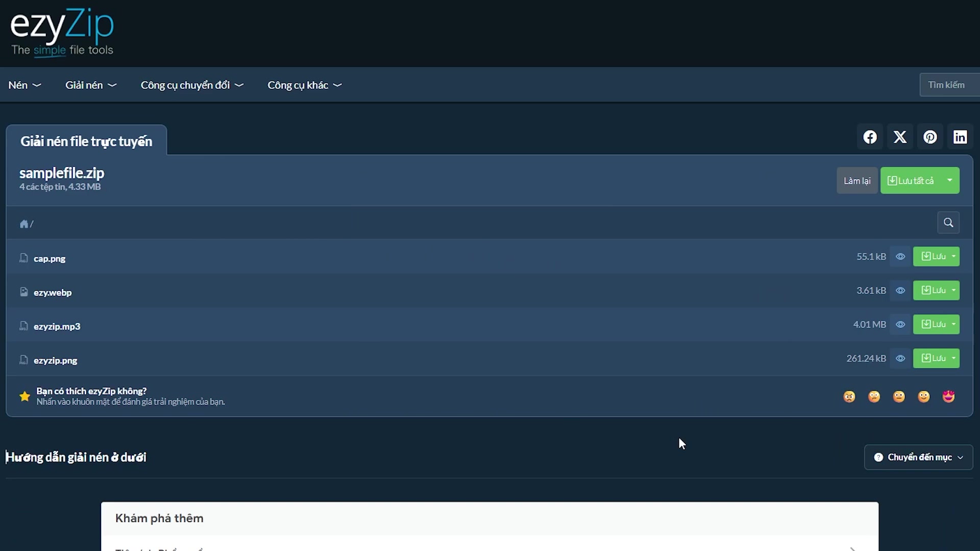Image resolution: width=980 pixels, height=551 pixels.
Task: Click the 261.24 kB size value
Action: [x=866, y=358]
